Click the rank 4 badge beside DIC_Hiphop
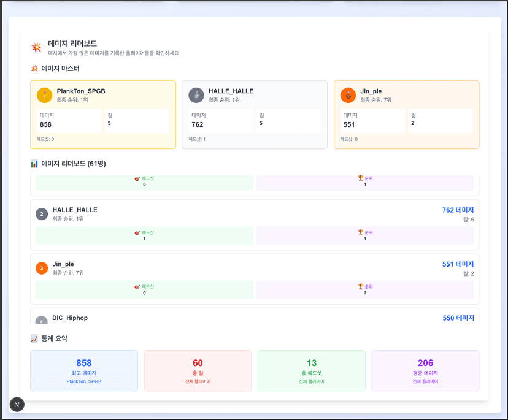 (x=42, y=321)
